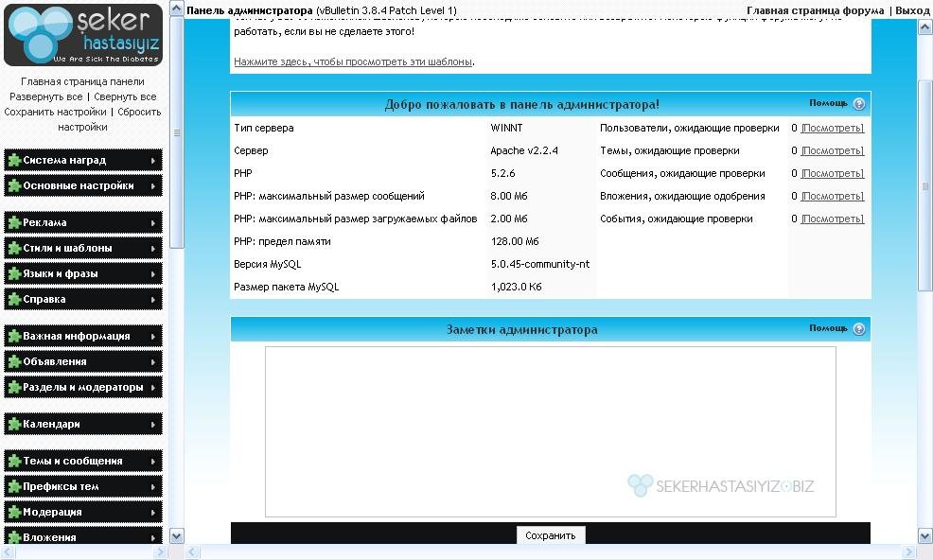Click puzzle icon next to Справка
Viewport: 933px width, 560px height.
(14, 299)
